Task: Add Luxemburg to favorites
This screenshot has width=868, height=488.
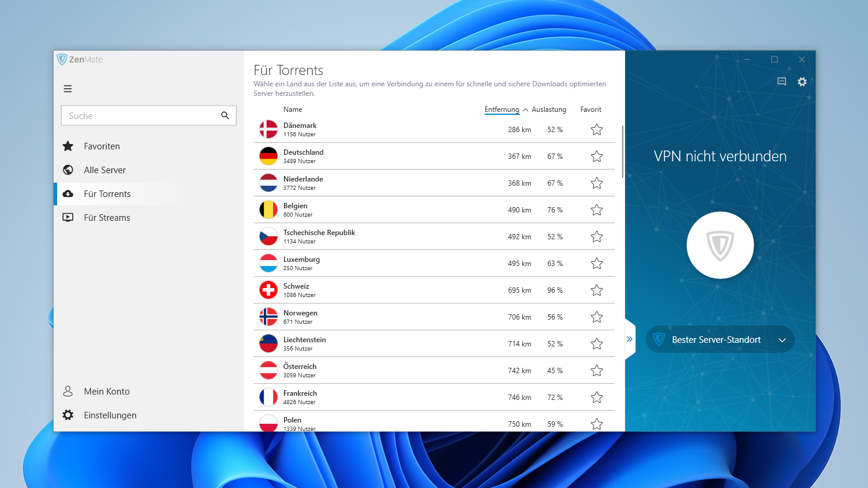Action: 597,263
